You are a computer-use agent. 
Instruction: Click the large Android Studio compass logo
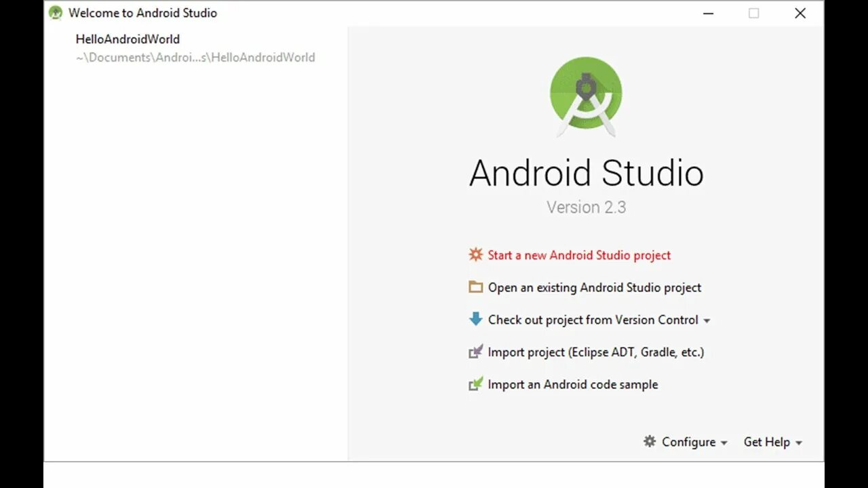coord(586,97)
